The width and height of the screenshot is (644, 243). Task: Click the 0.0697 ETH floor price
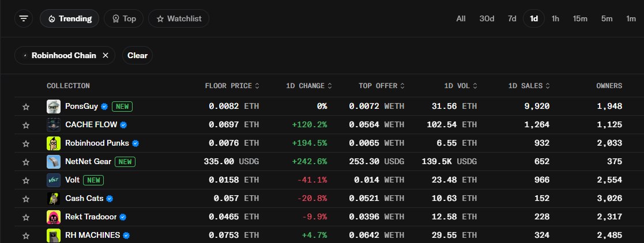(234, 125)
